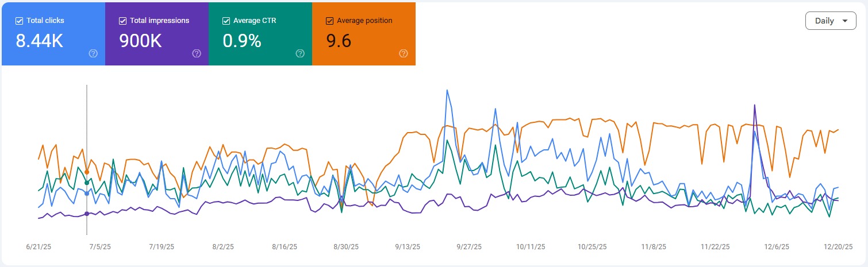
Task: Disable the Average CTR checkbox
Action: pos(226,21)
